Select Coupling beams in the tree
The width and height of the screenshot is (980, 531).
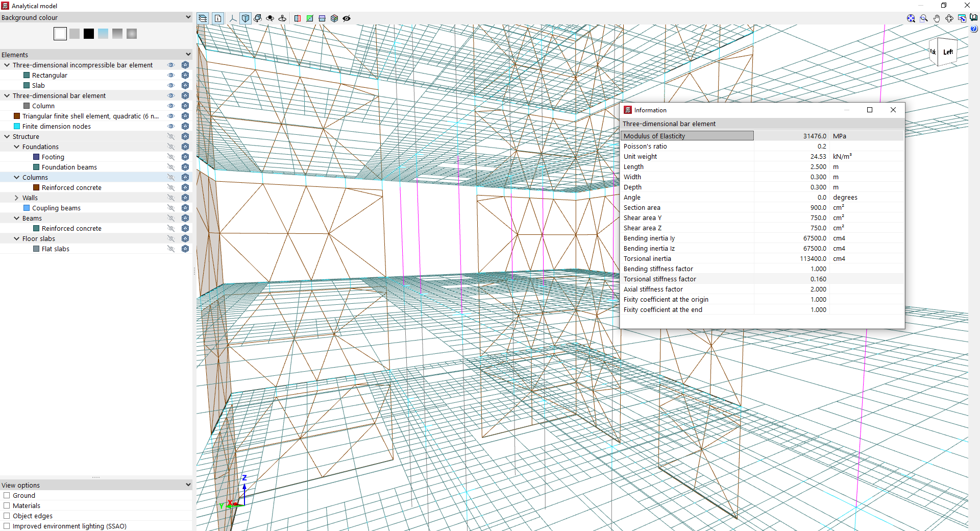point(56,208)
